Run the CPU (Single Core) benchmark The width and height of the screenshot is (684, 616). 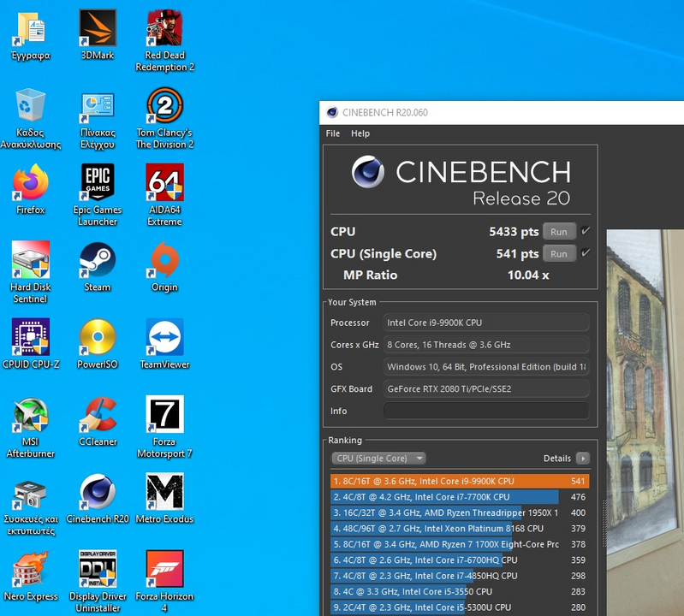pos(559,254)
